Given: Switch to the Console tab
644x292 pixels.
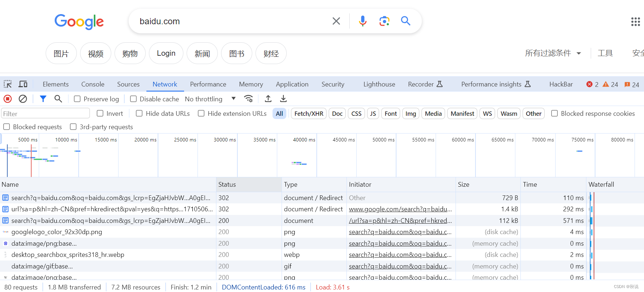Looking at the screenshot, I should (x=93, y=84).
